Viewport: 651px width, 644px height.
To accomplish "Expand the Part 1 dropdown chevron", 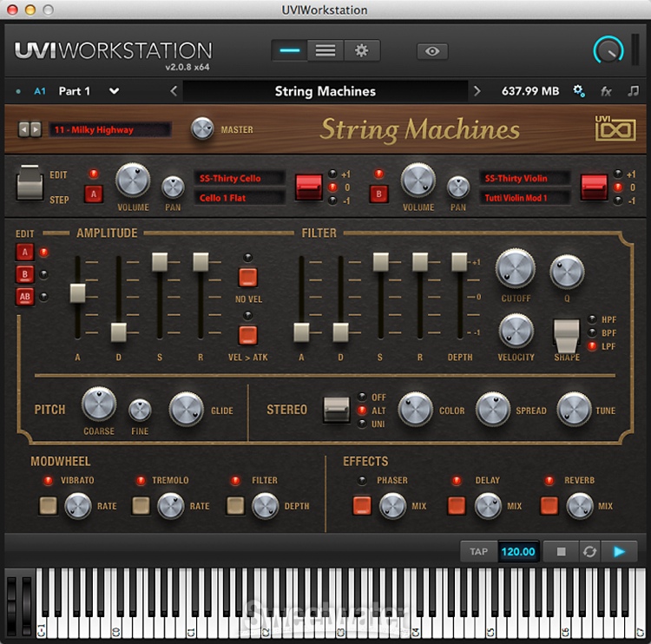I will coord(114,91).
